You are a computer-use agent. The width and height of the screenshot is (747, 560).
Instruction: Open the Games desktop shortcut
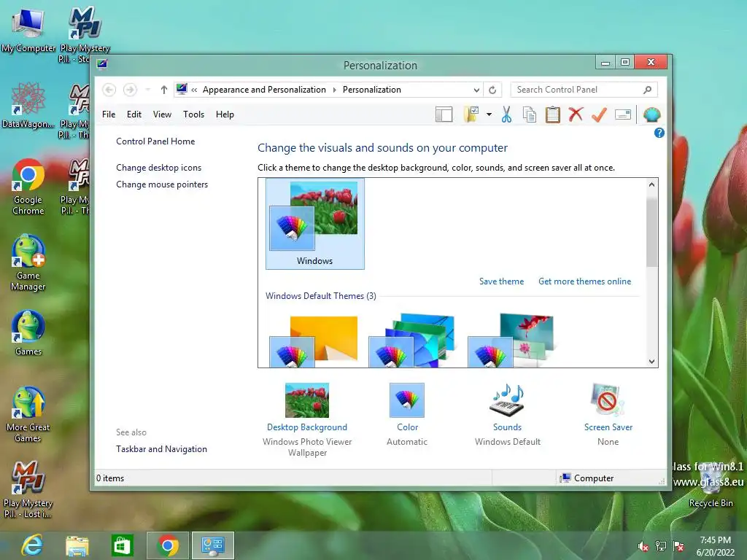tap(28, 333)
